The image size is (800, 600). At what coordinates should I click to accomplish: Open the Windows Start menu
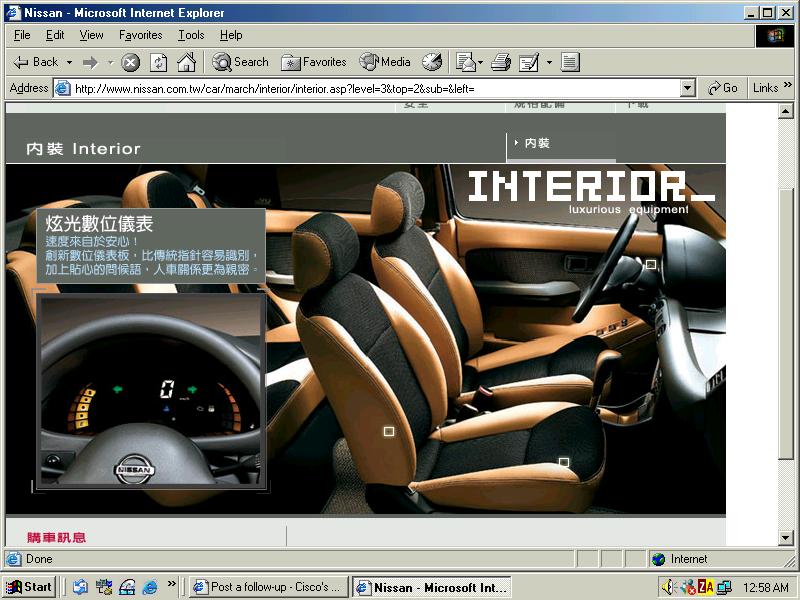coord(29,587)
